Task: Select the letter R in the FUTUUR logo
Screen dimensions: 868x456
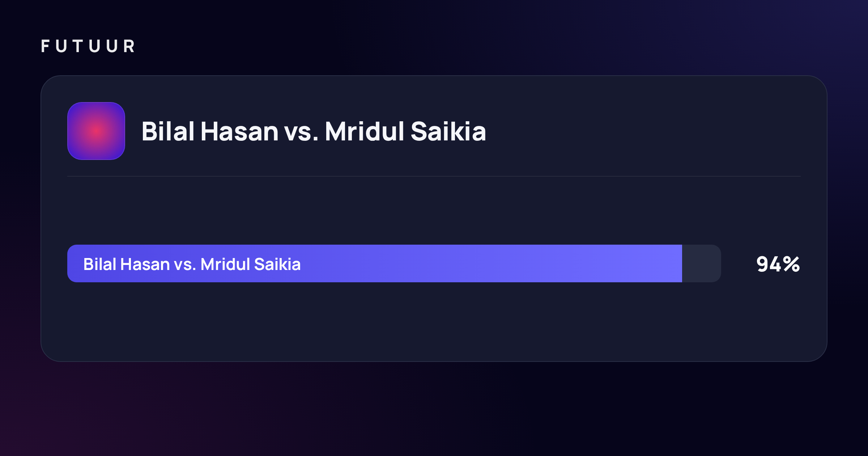Action: point(129,46)
